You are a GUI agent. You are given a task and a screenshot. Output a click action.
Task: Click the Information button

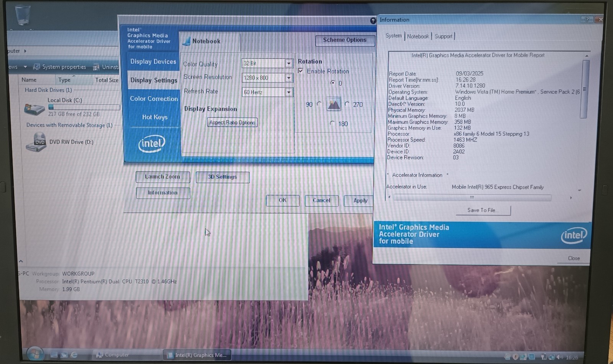pos(163,193)
